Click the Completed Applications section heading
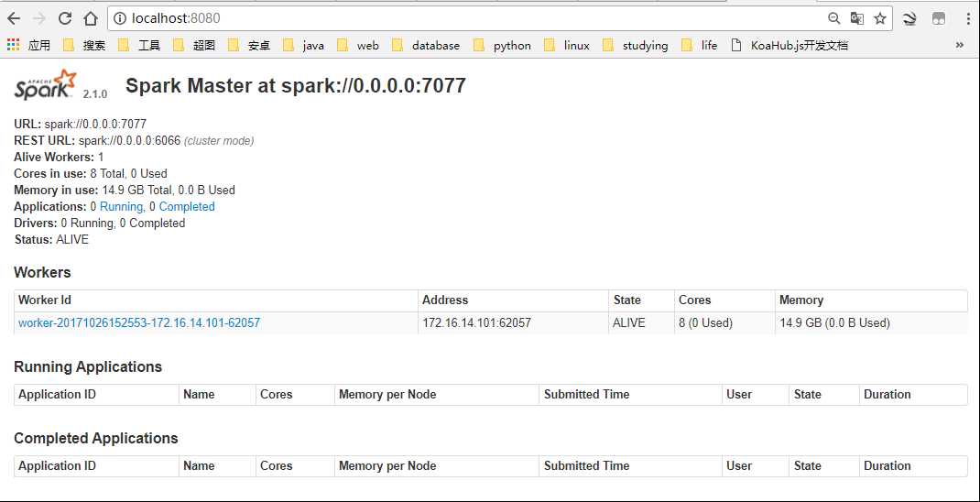 coord(95,438)
